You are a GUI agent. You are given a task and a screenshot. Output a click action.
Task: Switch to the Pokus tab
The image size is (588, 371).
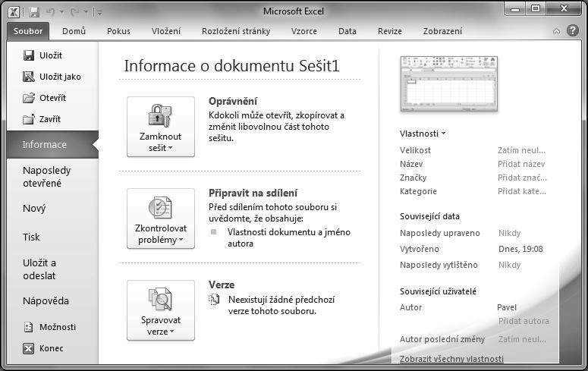tap(118, 31)
